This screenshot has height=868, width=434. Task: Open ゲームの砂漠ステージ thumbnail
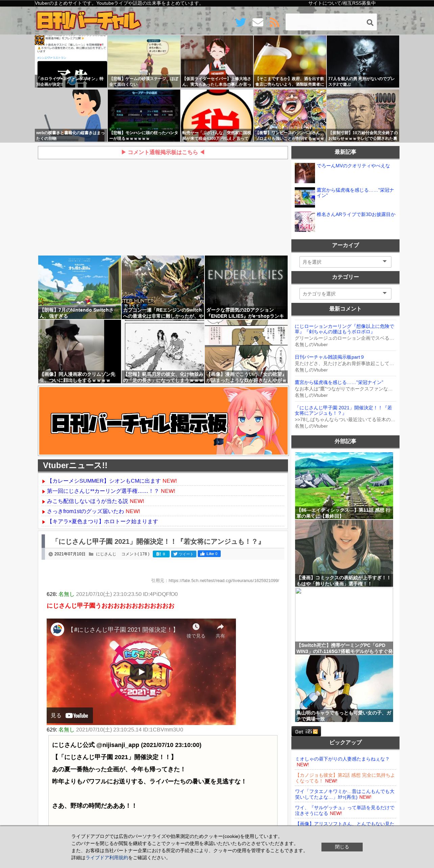tap(144, 62)
